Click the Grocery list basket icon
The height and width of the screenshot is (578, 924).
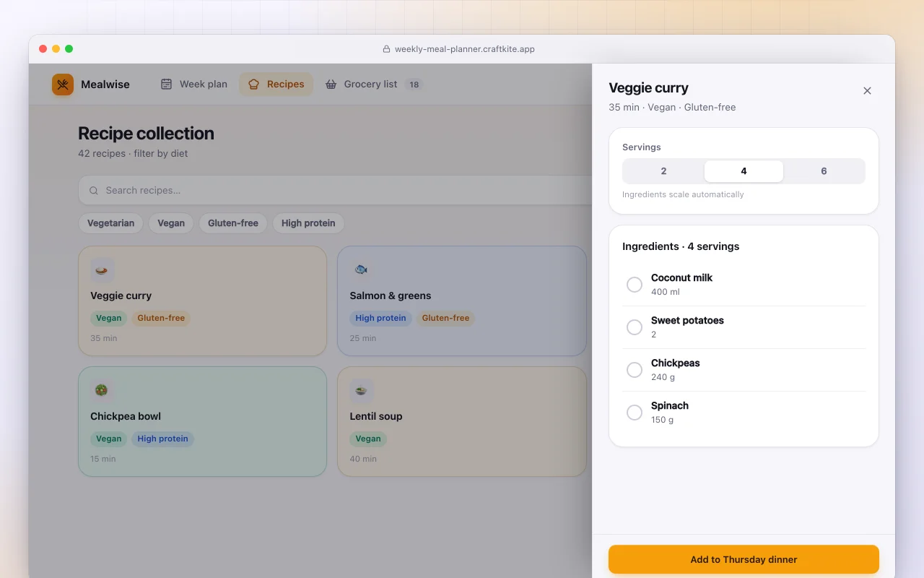tap(331, 84)
